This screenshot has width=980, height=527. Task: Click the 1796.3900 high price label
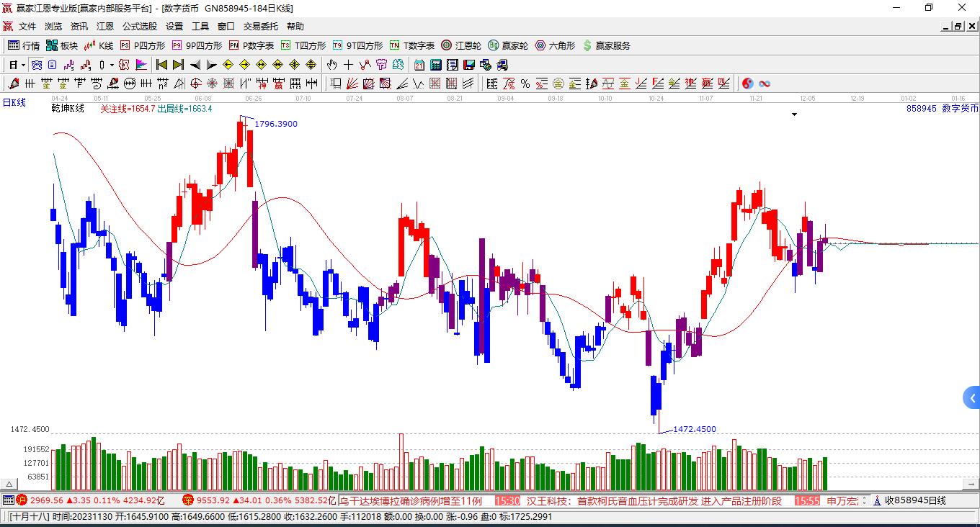(x=276, y=124)
